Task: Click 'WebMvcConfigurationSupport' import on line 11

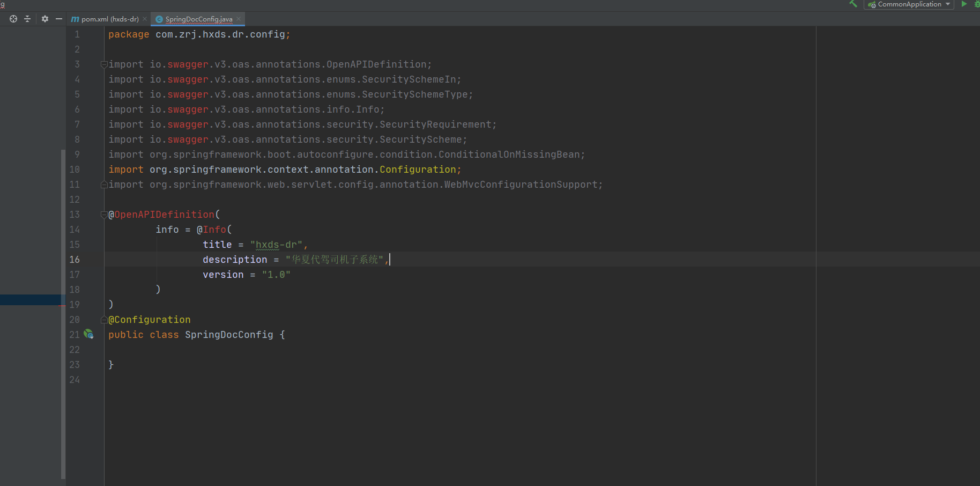Action: click(521, 185)
